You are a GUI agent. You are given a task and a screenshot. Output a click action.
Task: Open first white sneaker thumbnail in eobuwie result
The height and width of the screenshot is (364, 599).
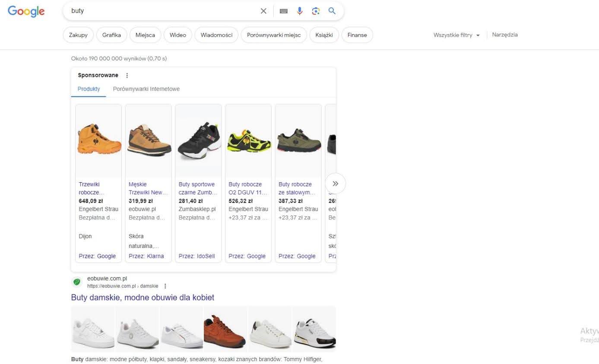(93, 329)
